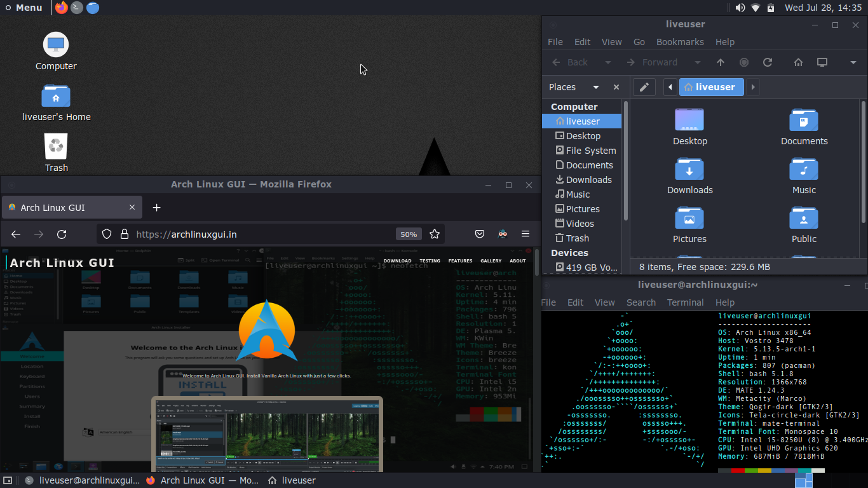Show the desktop from the bottom panel
The height and width of the screenshot is (488, 868).
coord(8,480)
